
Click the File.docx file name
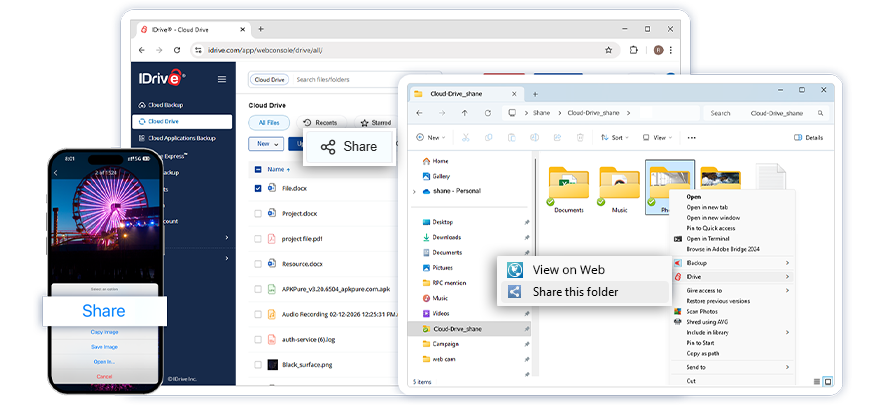[x=294, y=188]
